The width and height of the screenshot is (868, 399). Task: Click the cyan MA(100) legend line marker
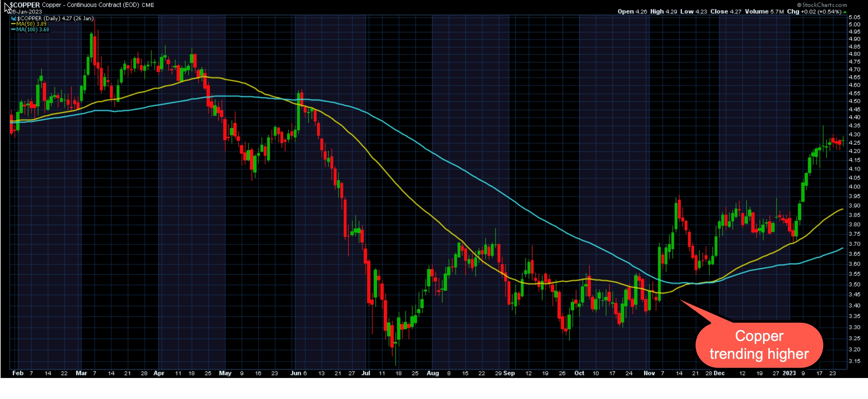(13, 30)
